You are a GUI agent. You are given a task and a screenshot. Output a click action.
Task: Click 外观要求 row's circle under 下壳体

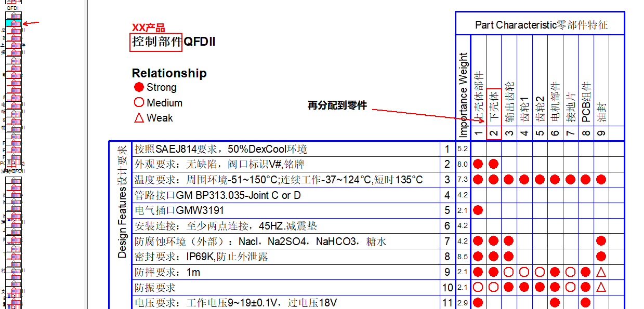pos(494,164)
